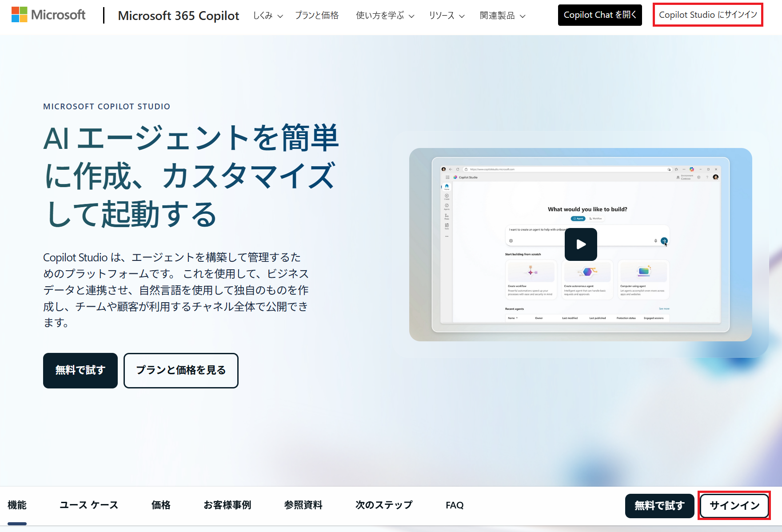Expand the 関連製品 dropdown menu
Screen dimensions: 782x532
(x=503, y=16)
